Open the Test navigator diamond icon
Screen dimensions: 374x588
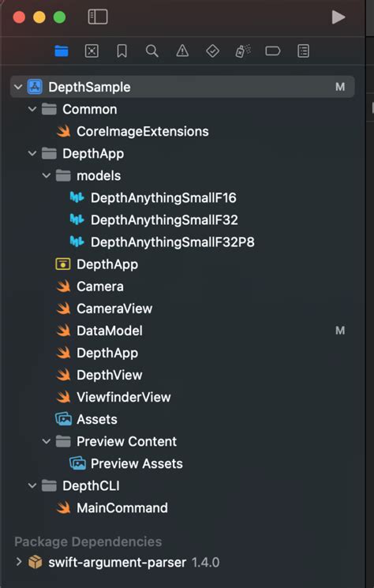tap(212, 51)
